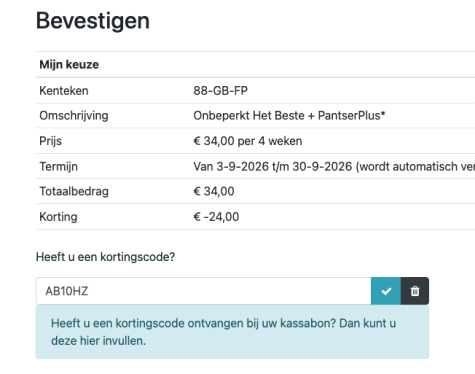Apply the discount code with checkmark button
This screenshot has height=374, width=475.
pos(386,291)
